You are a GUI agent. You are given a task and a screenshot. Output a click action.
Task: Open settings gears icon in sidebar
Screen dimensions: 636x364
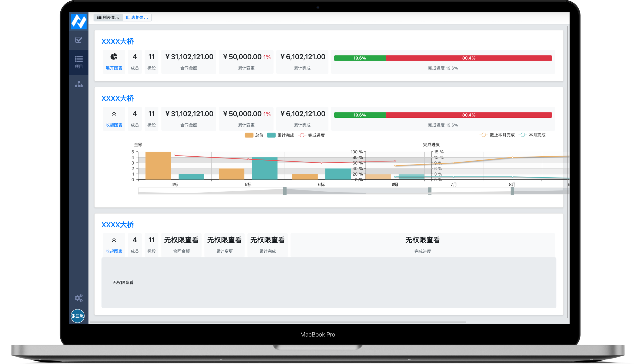pos(79,298)
